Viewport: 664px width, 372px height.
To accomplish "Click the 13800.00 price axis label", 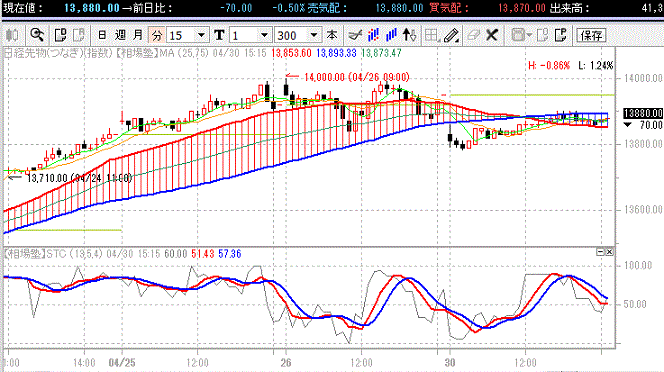I will pyautogui.click(x=643, y=144).
